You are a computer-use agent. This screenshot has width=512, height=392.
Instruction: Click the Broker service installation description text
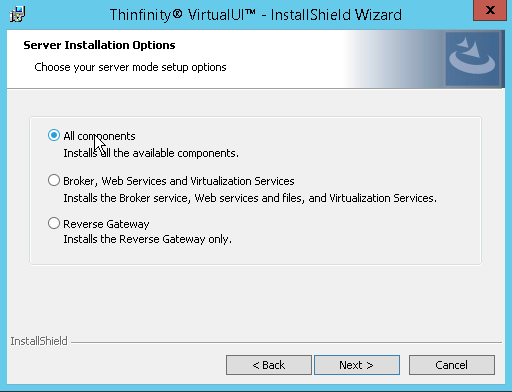pos(250,198)
